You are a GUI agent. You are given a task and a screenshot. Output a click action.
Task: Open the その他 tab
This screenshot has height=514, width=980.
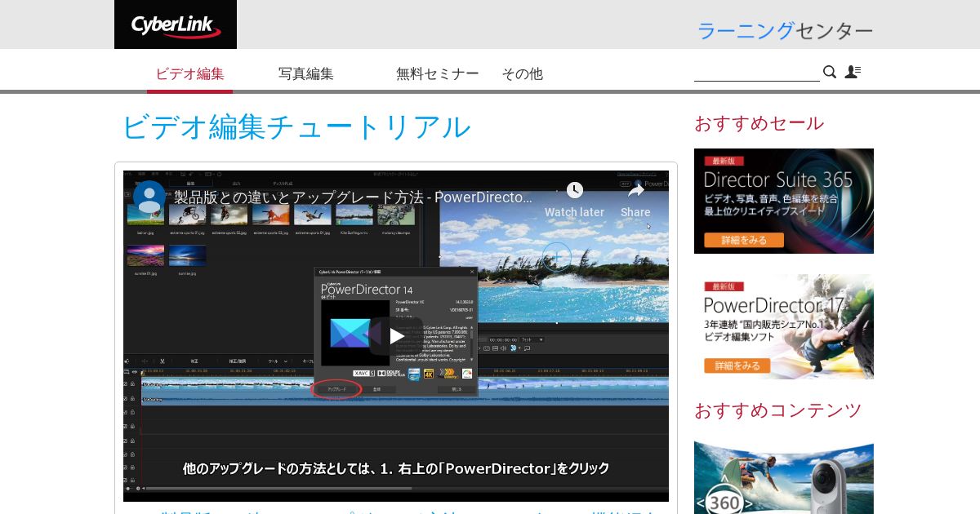[x=523, y=73]
